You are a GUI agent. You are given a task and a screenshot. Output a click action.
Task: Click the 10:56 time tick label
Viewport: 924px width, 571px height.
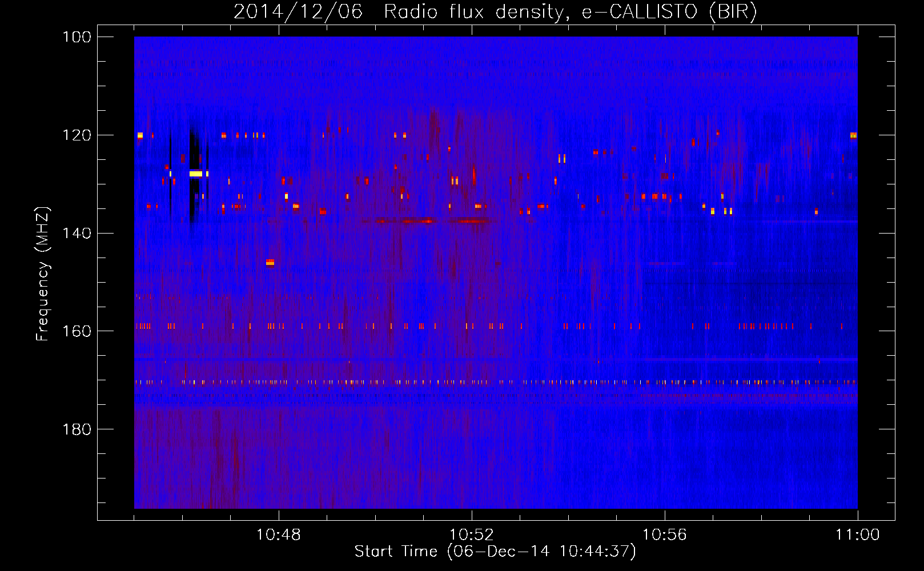[x=665, y=535]
